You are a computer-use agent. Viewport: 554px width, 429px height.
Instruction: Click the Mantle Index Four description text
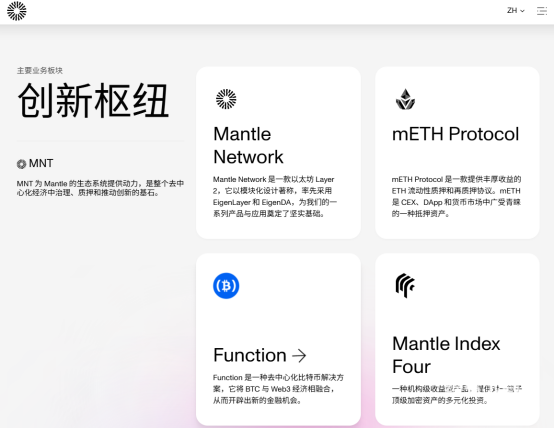point(457,395)
